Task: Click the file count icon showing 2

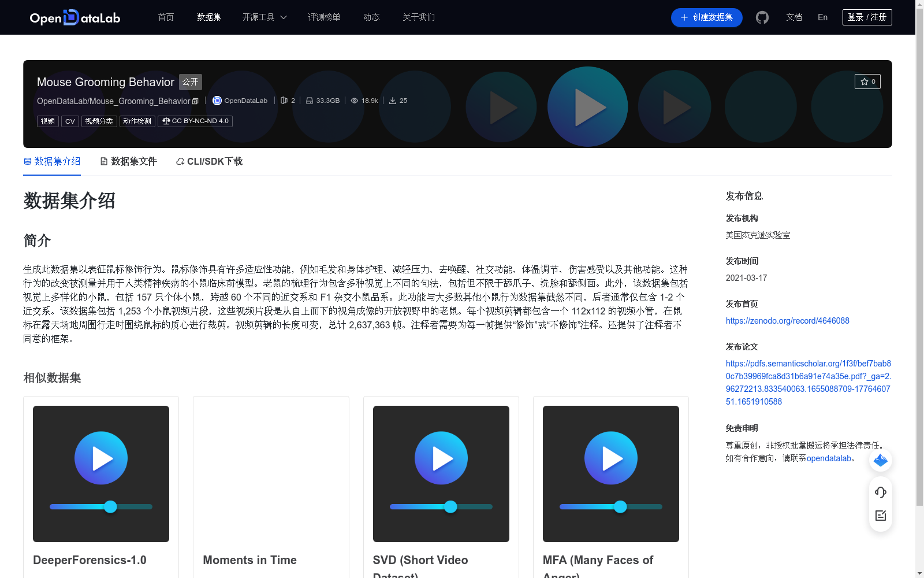Action: 284,101
